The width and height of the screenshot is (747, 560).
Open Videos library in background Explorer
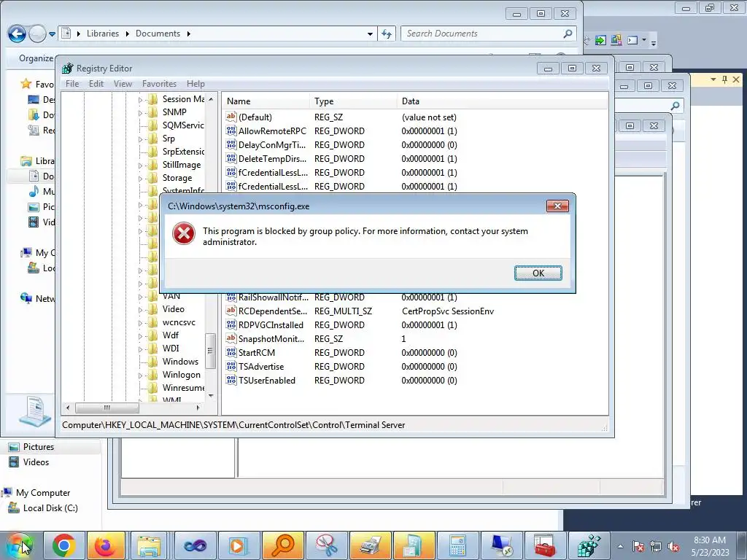(x=36, y=462)
